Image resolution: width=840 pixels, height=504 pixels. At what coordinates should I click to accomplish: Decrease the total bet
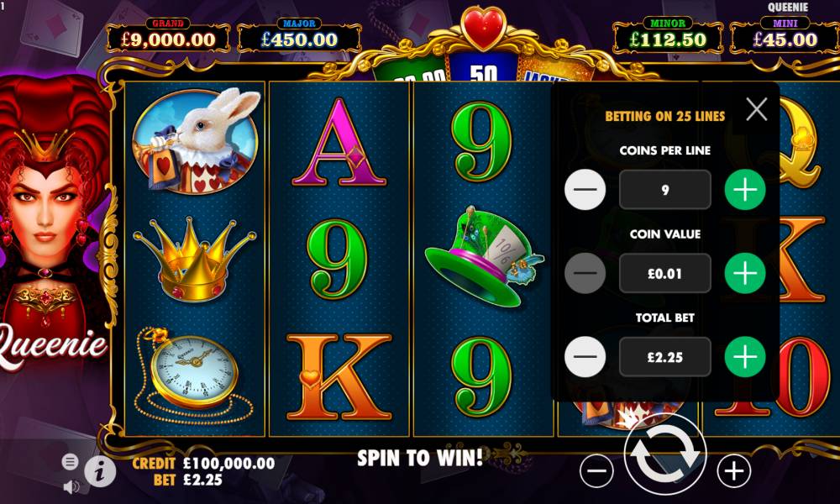pos(585,357)
